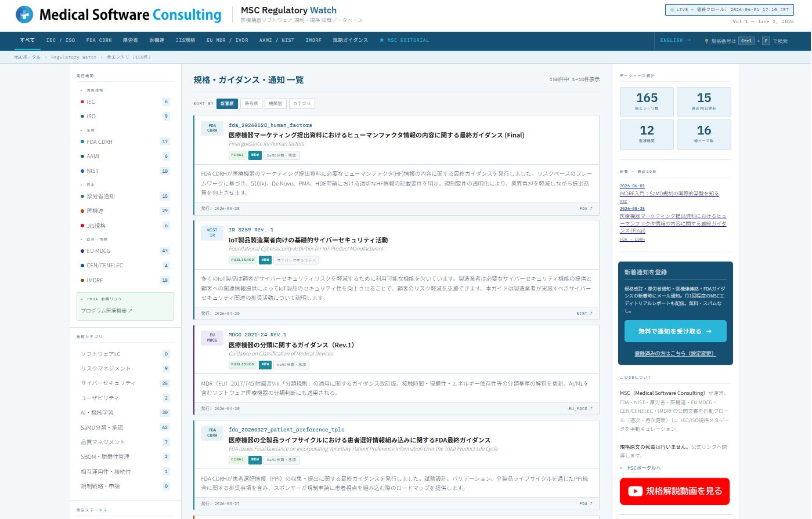Open the IoT製品製造業者向け cybersecurity entry title
812x519 pixels.
308,240
